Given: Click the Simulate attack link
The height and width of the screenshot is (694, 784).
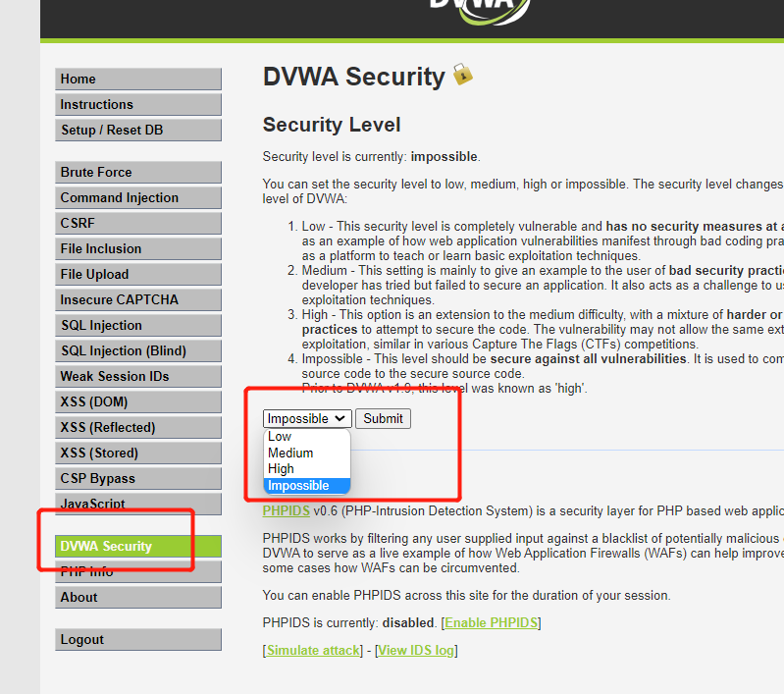Looking at the screenshot, I should [313, 651].
